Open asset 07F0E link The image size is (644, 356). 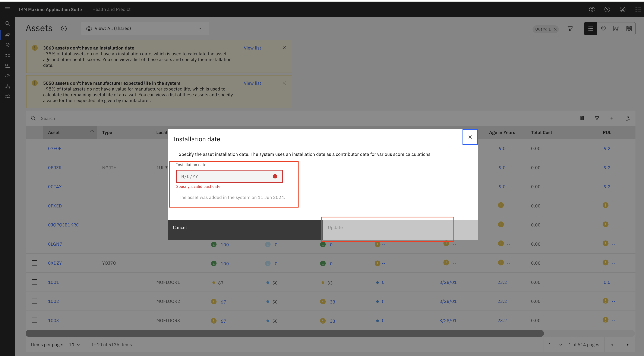[x=54, y=148]
